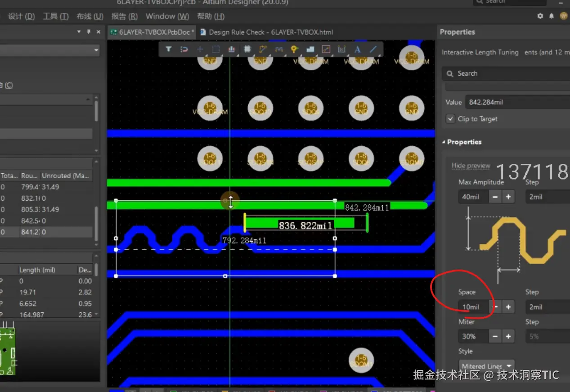570x392 pixels.
Task: Activate the length tuning meander icon
Action: (x=279, y=49)
